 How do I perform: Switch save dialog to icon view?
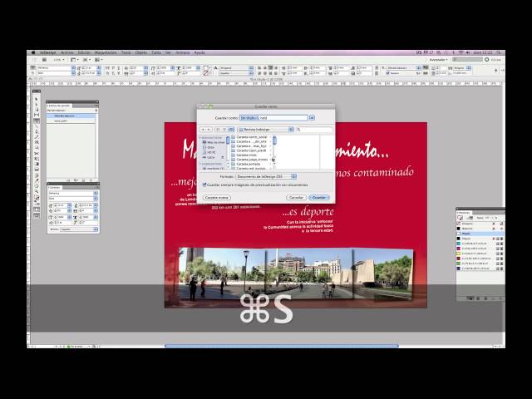pyautogui.click(x=218, y=130)
